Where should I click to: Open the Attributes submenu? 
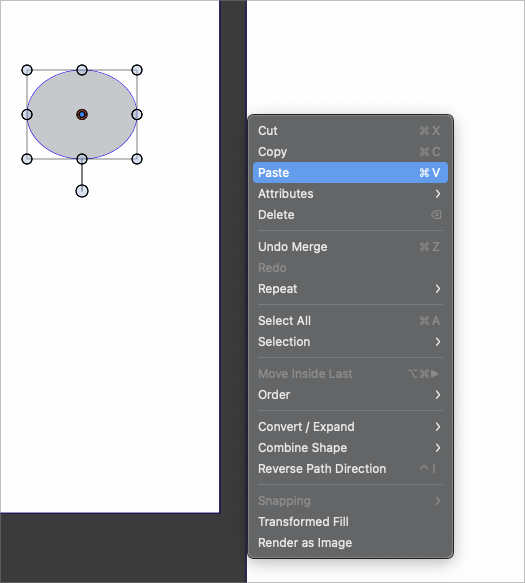[350, 194]
